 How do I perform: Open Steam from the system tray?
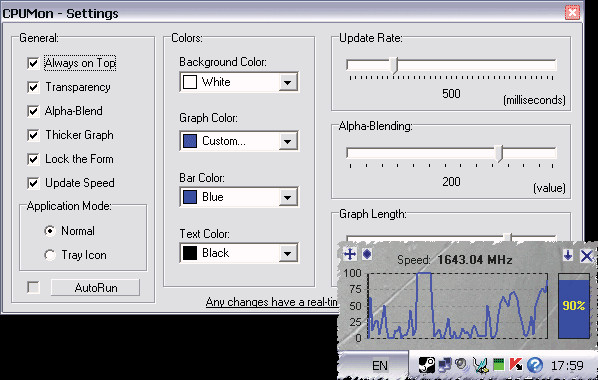click(x=426, y=365)
